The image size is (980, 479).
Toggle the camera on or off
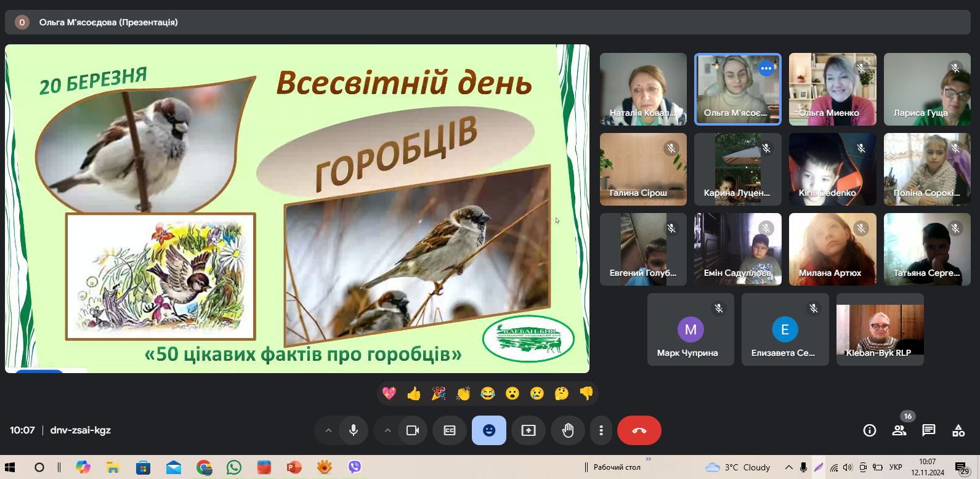[413, 430]
